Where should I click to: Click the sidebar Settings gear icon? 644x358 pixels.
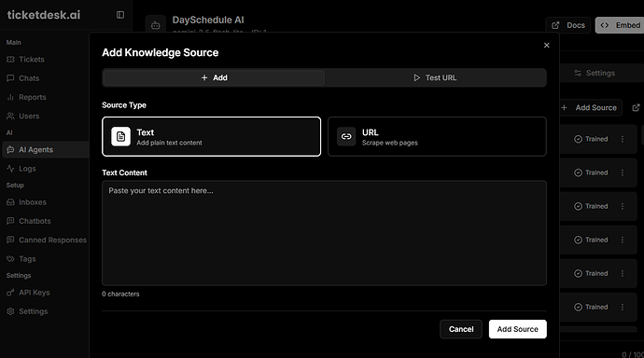click(x=10, y=311)
